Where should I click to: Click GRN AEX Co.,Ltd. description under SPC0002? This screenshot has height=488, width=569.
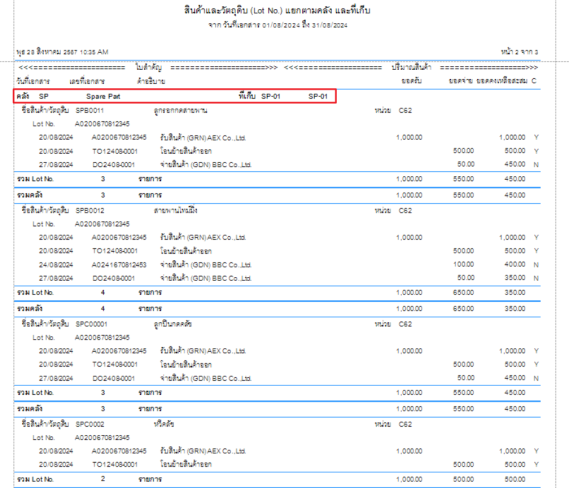coord(203,451)
